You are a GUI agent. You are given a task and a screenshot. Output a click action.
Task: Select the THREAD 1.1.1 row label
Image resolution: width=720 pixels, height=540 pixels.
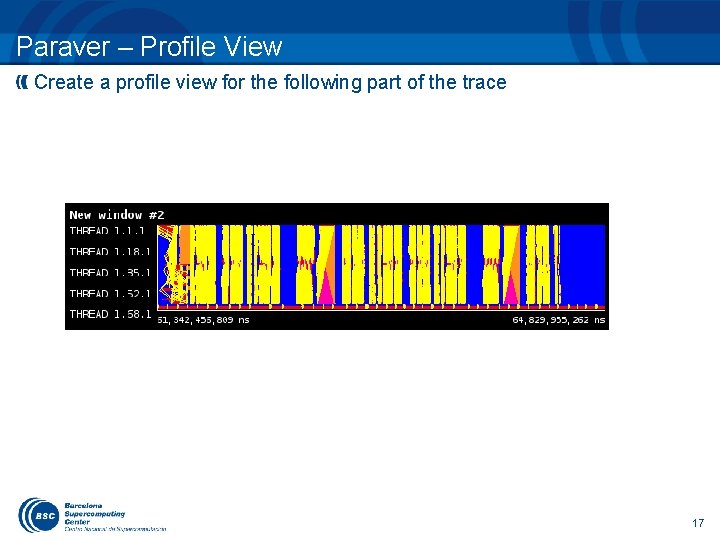click(x=107, y=230)
